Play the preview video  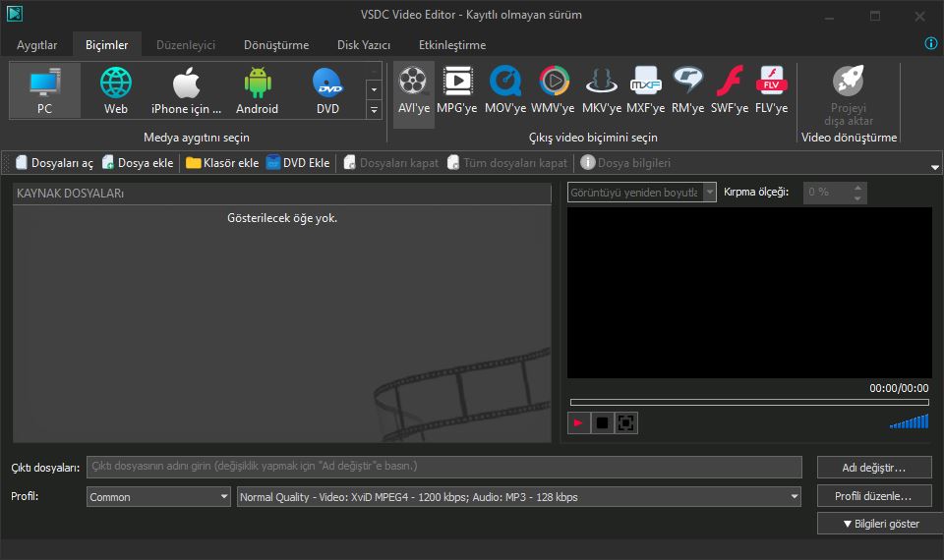point(578,422)
